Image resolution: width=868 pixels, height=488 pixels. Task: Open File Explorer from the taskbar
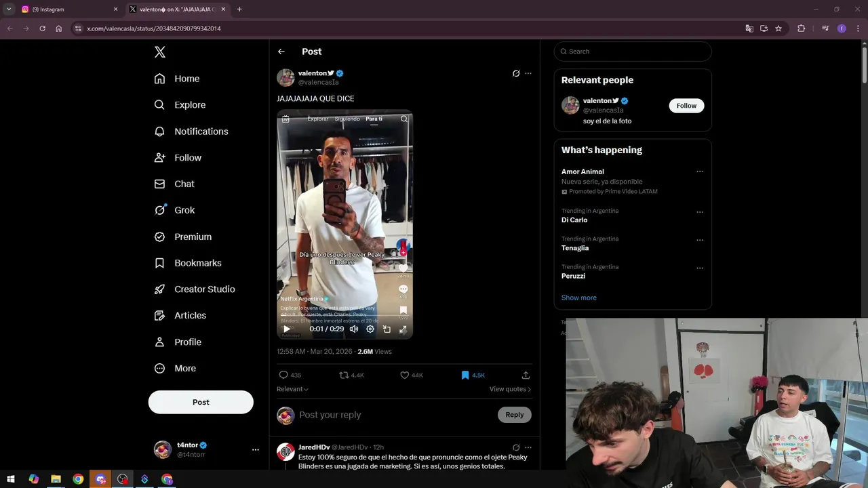56,479
